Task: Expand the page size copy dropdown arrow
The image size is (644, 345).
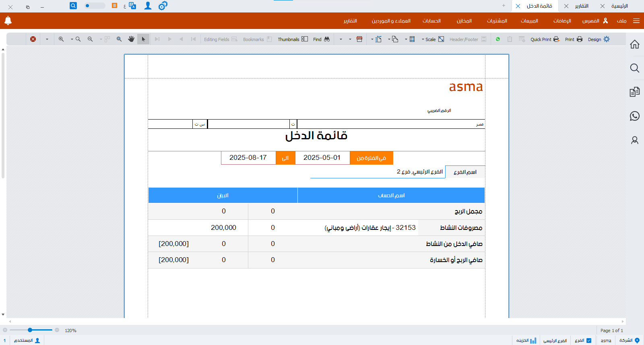Action: coord(389,39)
